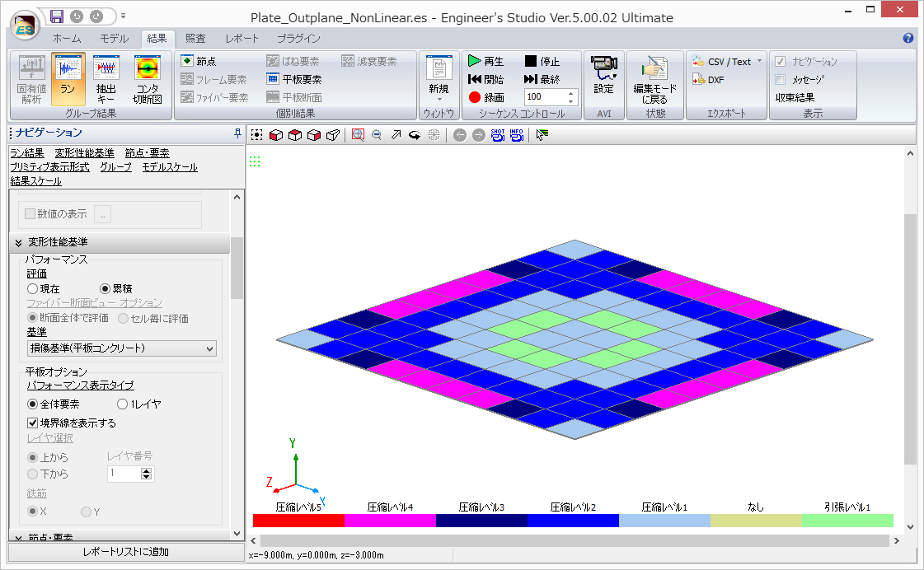Show 平板要素 plate element results

[x=294, y=79]
